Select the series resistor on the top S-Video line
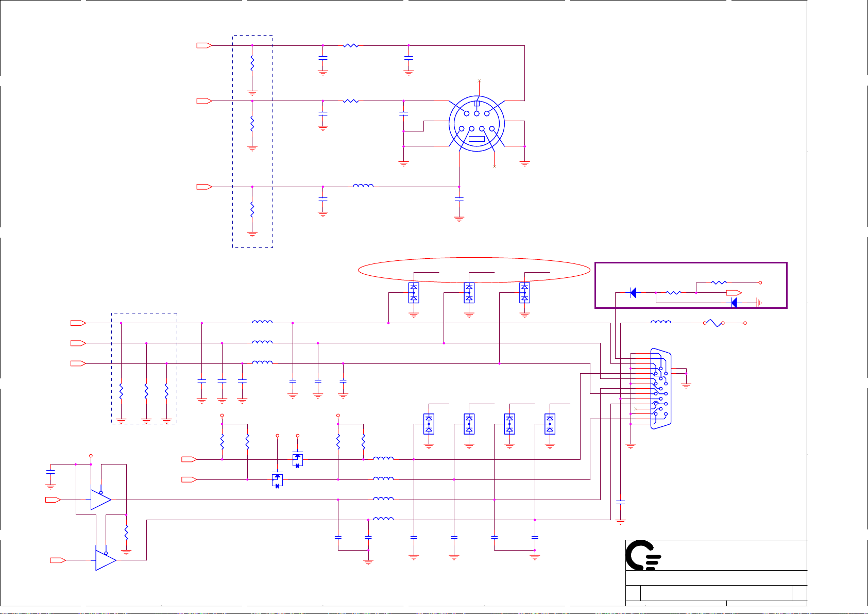 [x=350, y=45]
